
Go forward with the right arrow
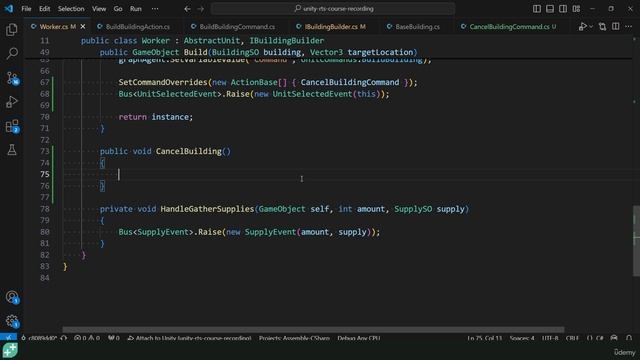click(200, 9)
